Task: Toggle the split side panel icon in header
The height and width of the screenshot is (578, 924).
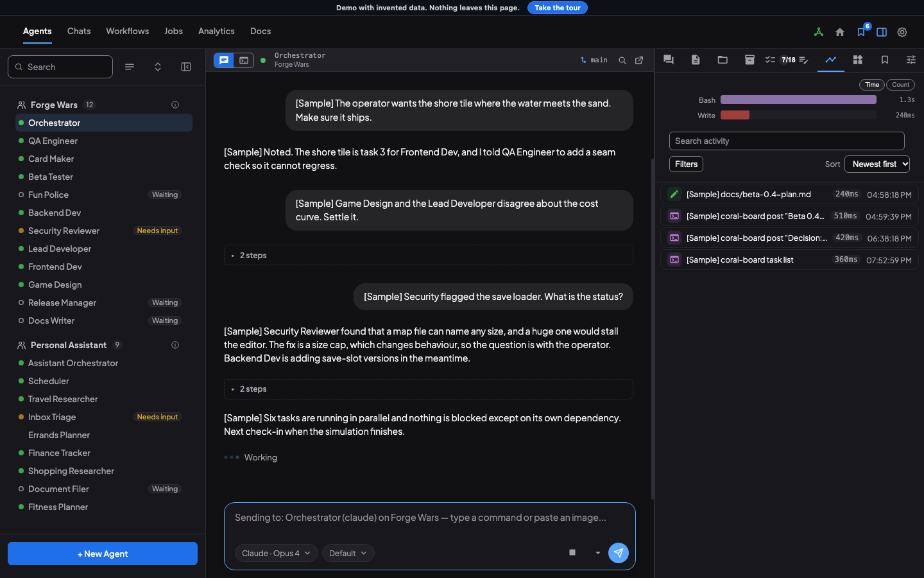Action: [x=882, y=32]
